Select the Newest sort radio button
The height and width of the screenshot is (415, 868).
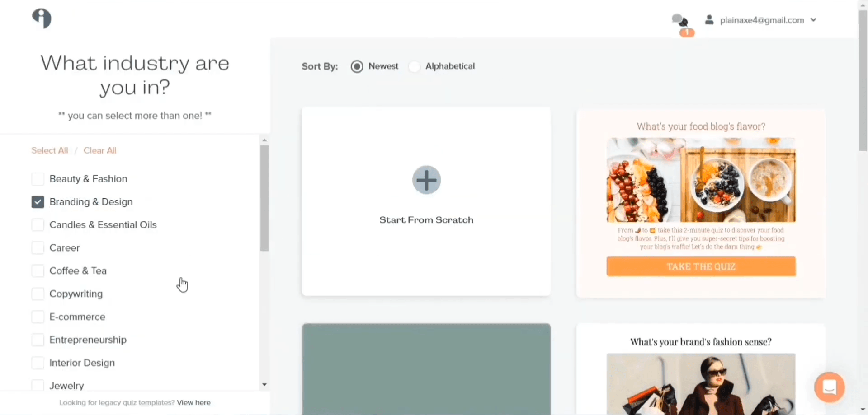pyautogui.click(x=357, y=66)
